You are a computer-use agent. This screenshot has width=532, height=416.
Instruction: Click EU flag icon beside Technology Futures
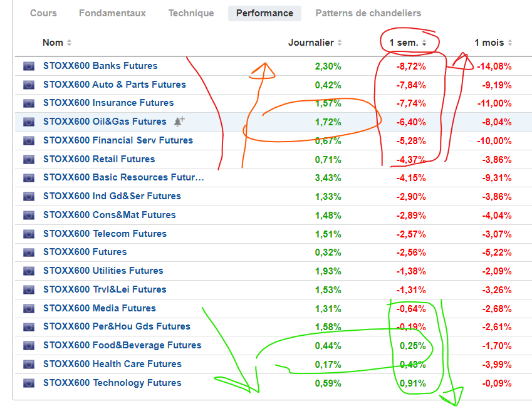29,383
